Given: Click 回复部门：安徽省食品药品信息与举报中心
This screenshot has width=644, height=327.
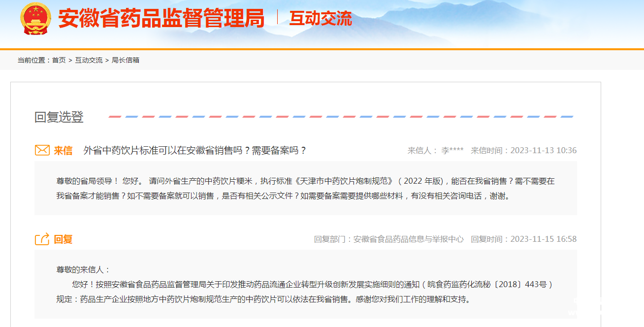Looking at the screenshot, I should pyautogui.click(x=389, y=239).
